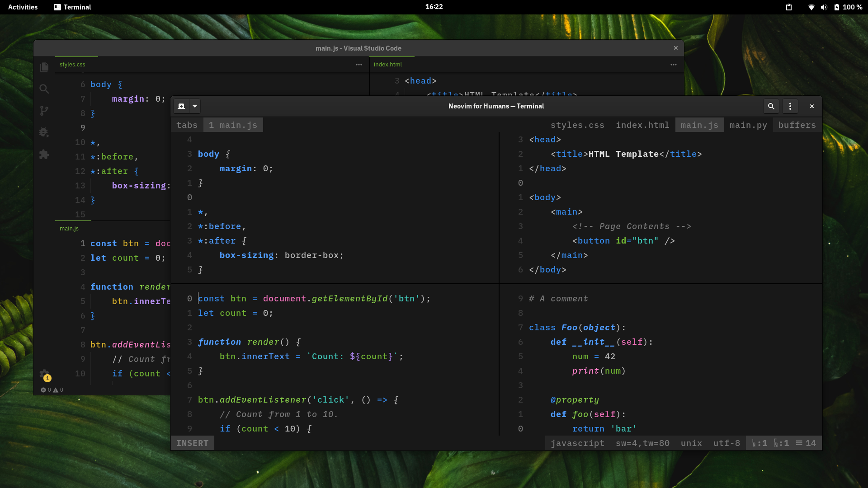The image size is (868, 488).
Task: Click the errors and warnings status indicator
Action: click(52, 390)
